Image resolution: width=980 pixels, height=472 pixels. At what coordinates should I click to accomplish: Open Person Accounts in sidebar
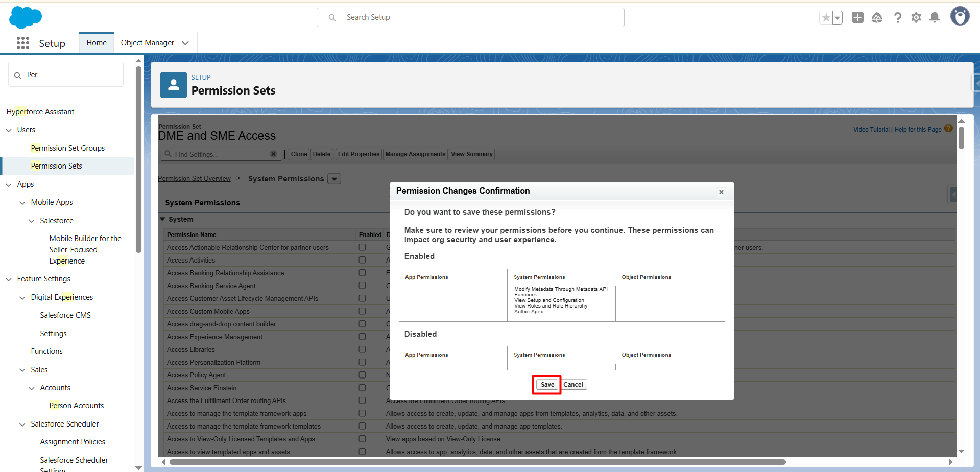(x=77, y=406)
